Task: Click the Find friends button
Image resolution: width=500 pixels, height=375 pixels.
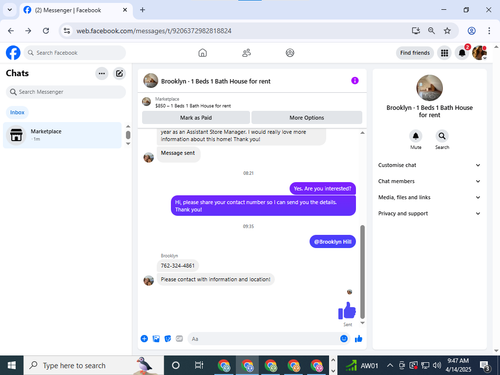Action: point(415,53)
